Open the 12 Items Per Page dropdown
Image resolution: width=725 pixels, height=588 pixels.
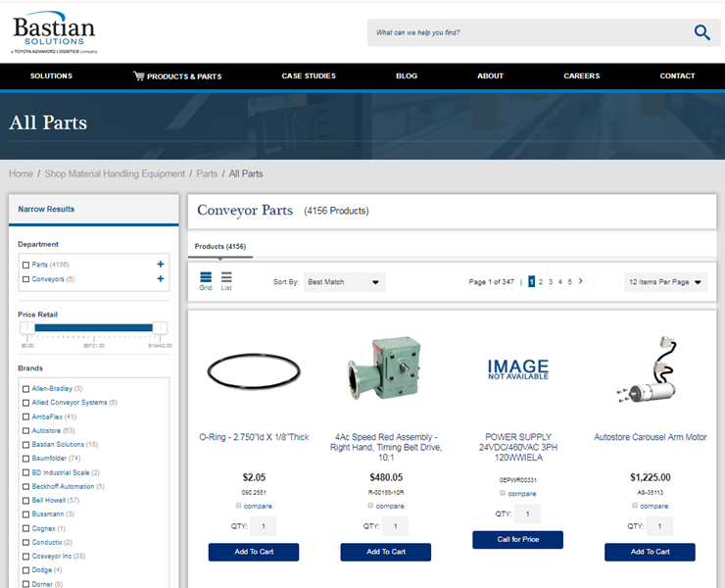click(665, 282)
